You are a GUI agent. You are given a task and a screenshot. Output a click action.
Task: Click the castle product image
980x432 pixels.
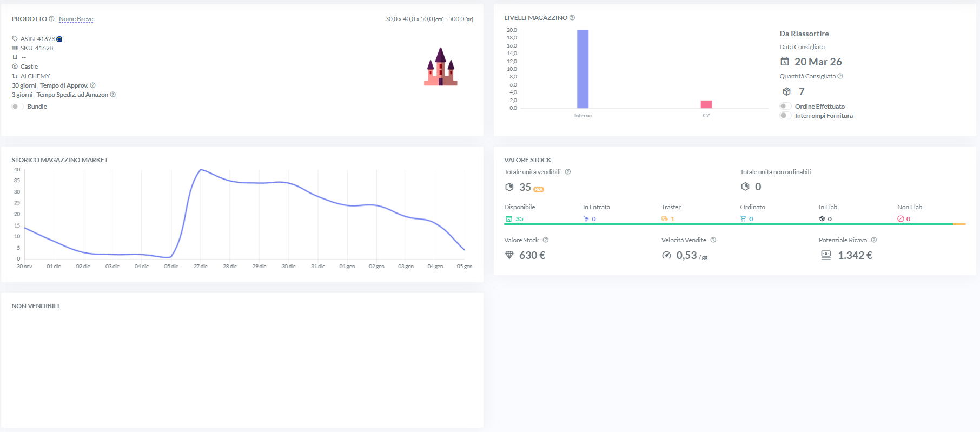point(441,67)
